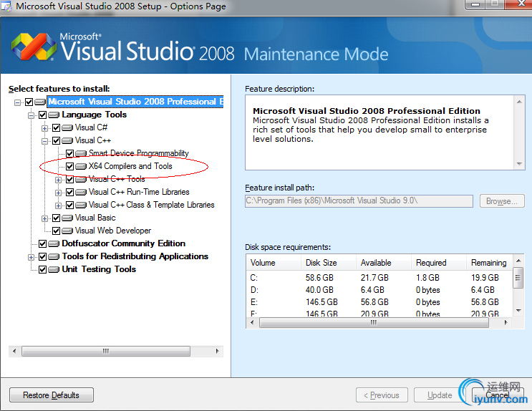Select the Unit Testing Tools feature

point(99,269)
